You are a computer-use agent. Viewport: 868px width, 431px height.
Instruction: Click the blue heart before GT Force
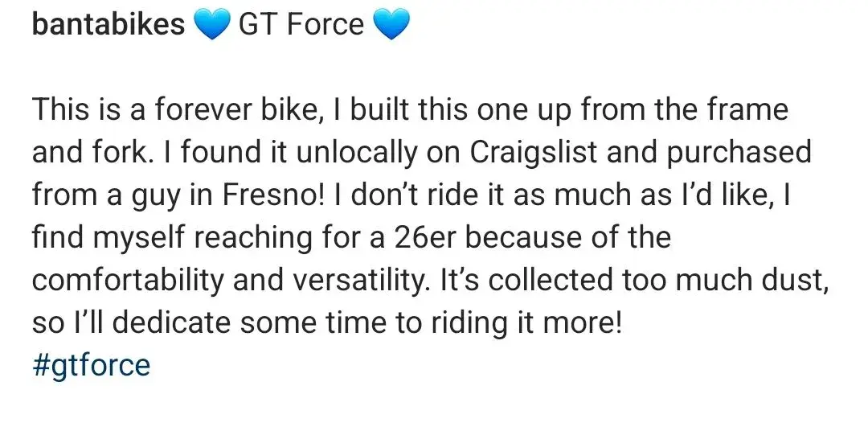pyautogui.click(x=212, y=26)
